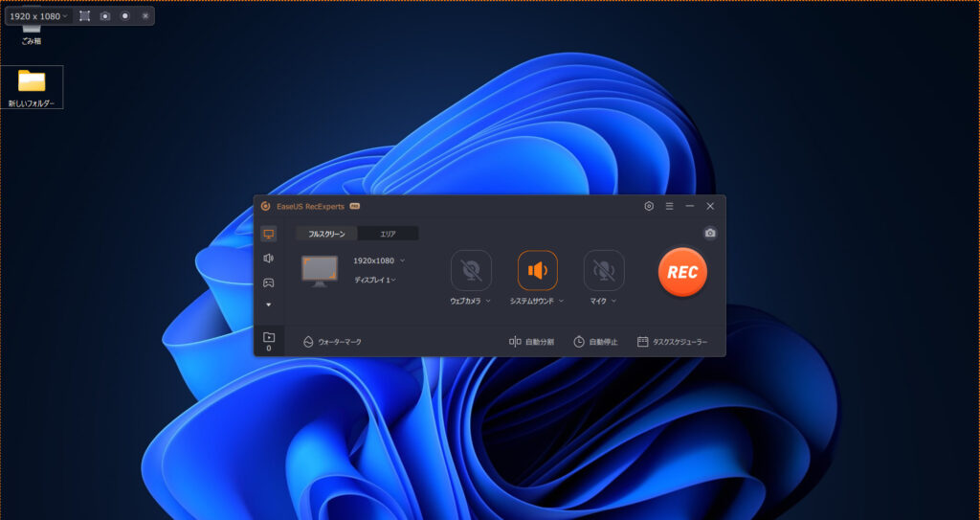Image resolution: width=980 pixels, height=520 pixels.
Task: Toggle the webcam (ウェブカメラ) icon
Action: coord(471,270)
